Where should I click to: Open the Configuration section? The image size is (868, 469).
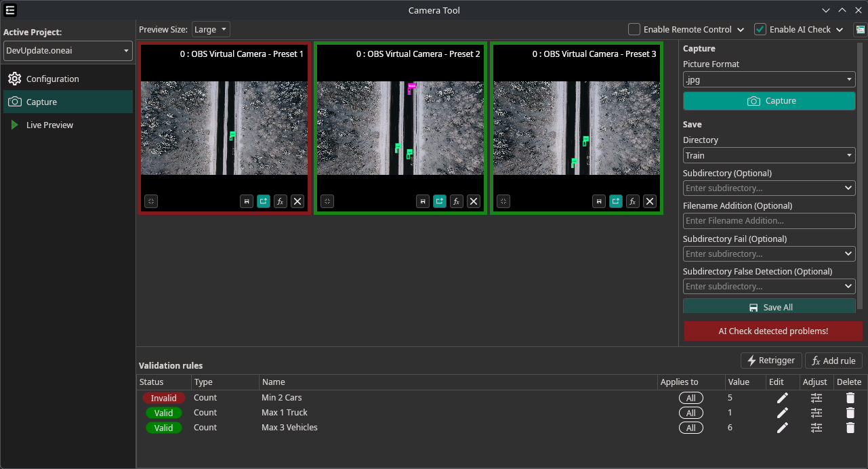(53, 79)
